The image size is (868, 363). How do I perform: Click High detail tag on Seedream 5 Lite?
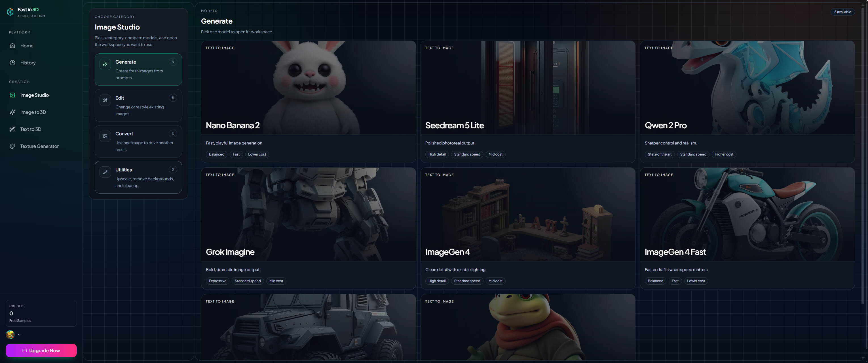click(x=437, y=154)
